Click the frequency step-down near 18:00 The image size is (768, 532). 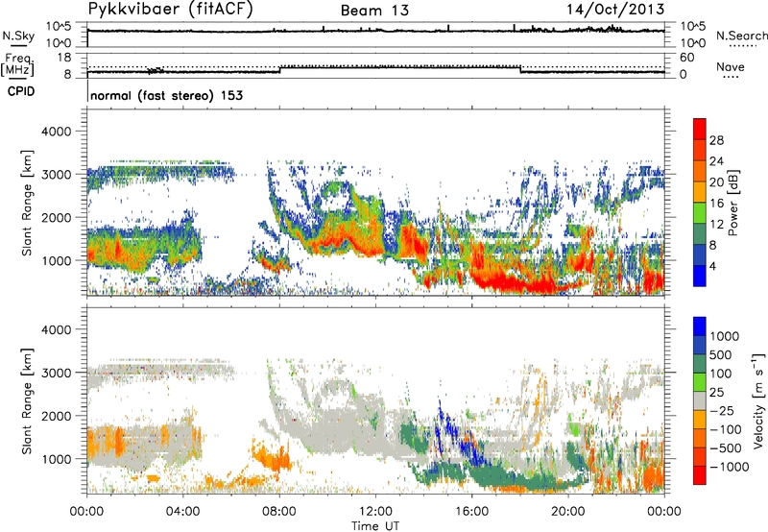tap(520, 69)
